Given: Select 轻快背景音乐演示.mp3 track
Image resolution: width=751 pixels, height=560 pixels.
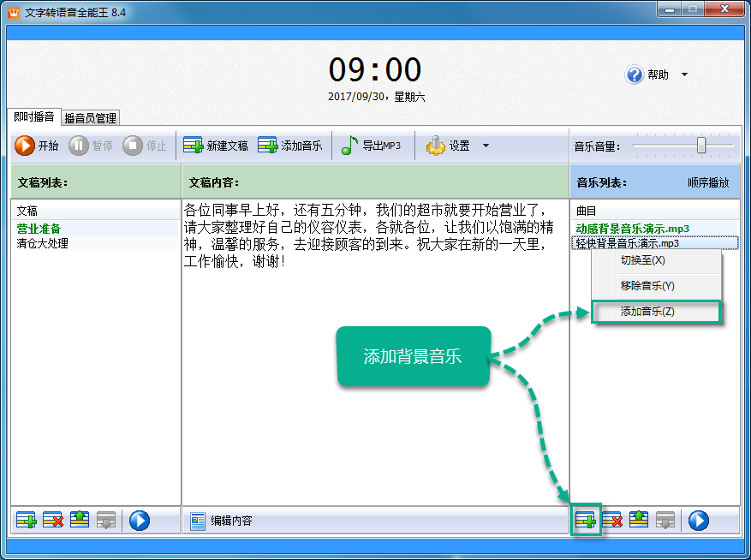Looking at the screenshot, I should [x=654, y=243].
